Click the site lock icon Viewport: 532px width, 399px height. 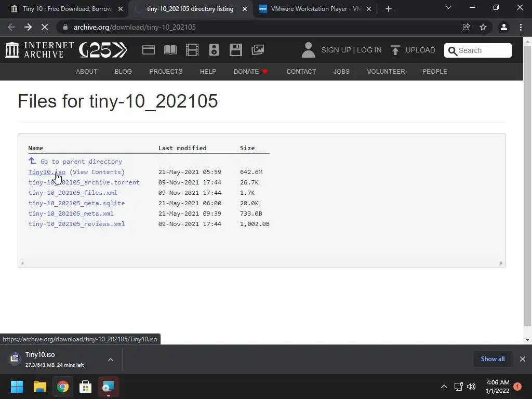(65, 27)
